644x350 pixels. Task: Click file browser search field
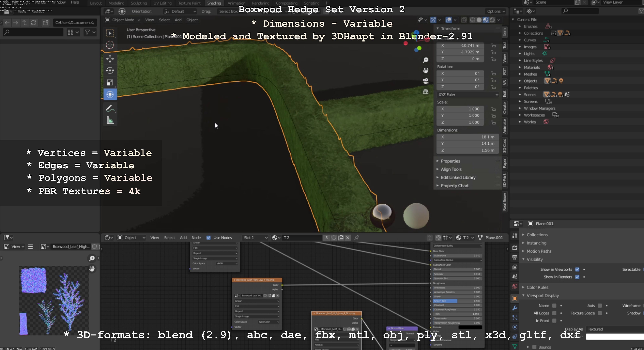point(33,32)
